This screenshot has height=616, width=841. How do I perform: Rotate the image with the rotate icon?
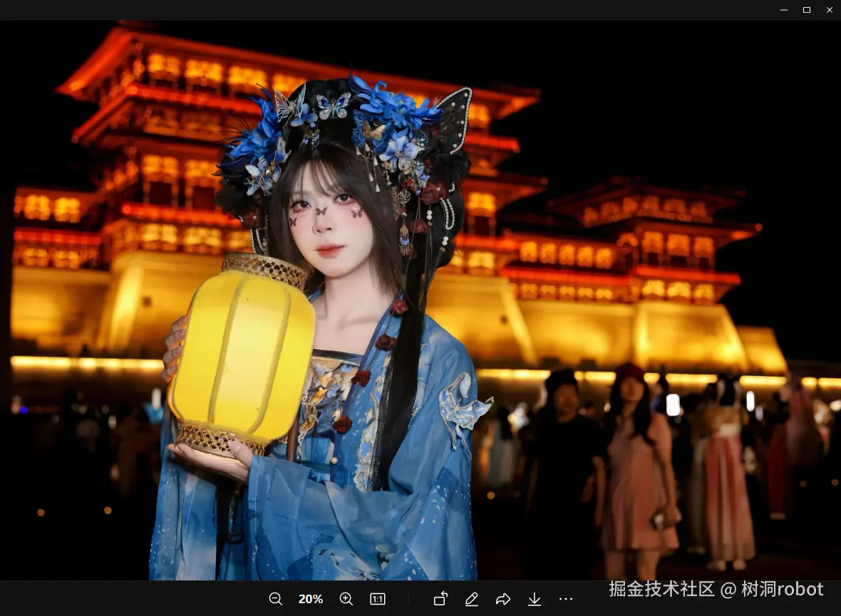coord(440,598)
